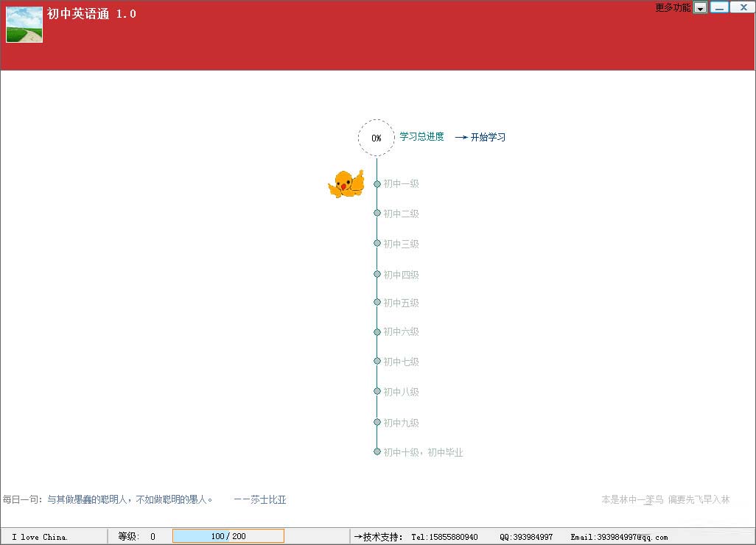Select the 初中六级 node dot
Image resolution: width=756 pixels, height=545 pixels.
[x=377, y=331]
